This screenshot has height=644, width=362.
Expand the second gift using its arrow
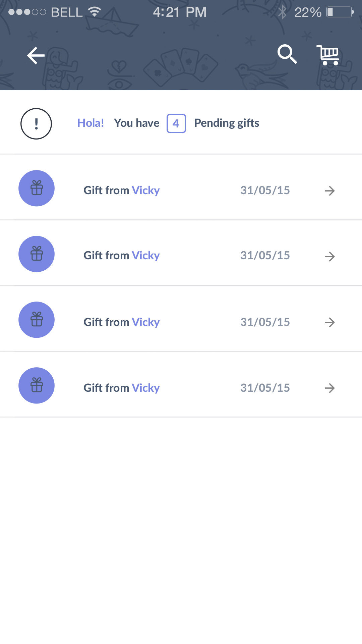click(x=330, y=257)
